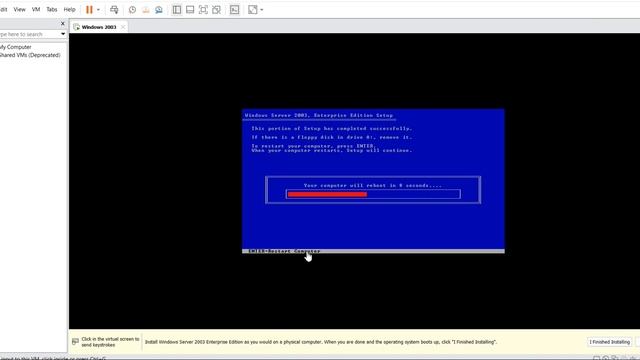The width and height of the screenshot is (640, 360).
Task: Open the VM menu
Action: click(x=36, y=9)
